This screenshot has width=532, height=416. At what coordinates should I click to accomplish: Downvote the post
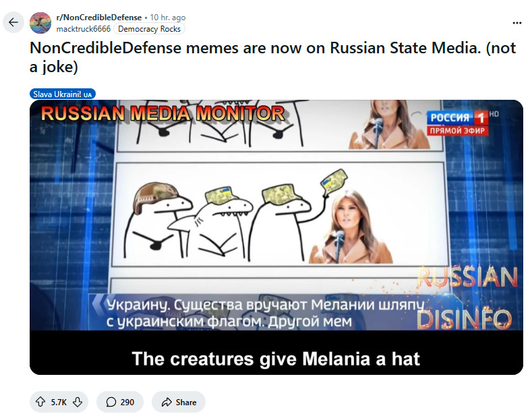point(78,402)
